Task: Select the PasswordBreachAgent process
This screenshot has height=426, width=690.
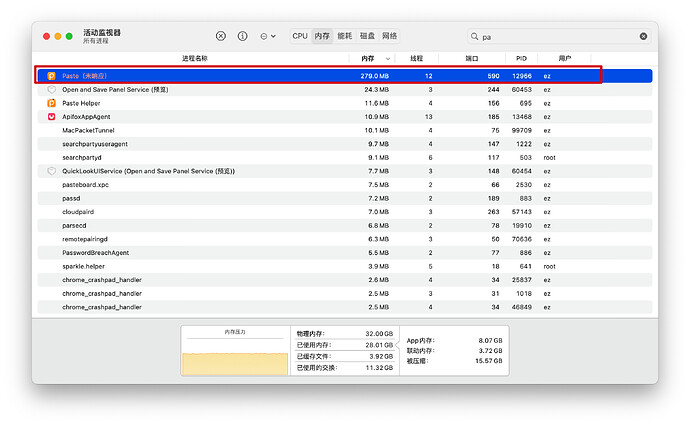Action: [345, 253]
